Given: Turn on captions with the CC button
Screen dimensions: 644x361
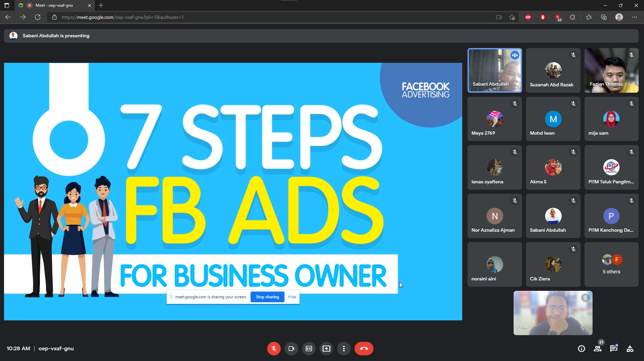Looking at the screenshot, I should [x=309, y=349].
